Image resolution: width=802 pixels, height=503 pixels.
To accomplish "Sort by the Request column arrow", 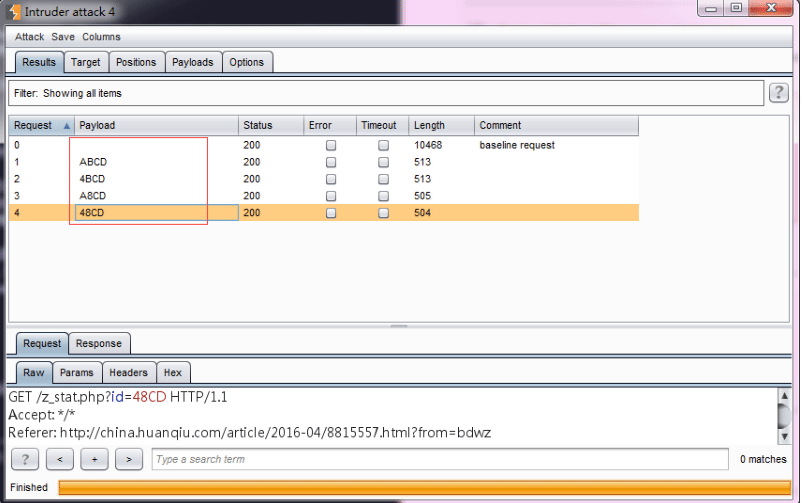I will click(66, 126).
